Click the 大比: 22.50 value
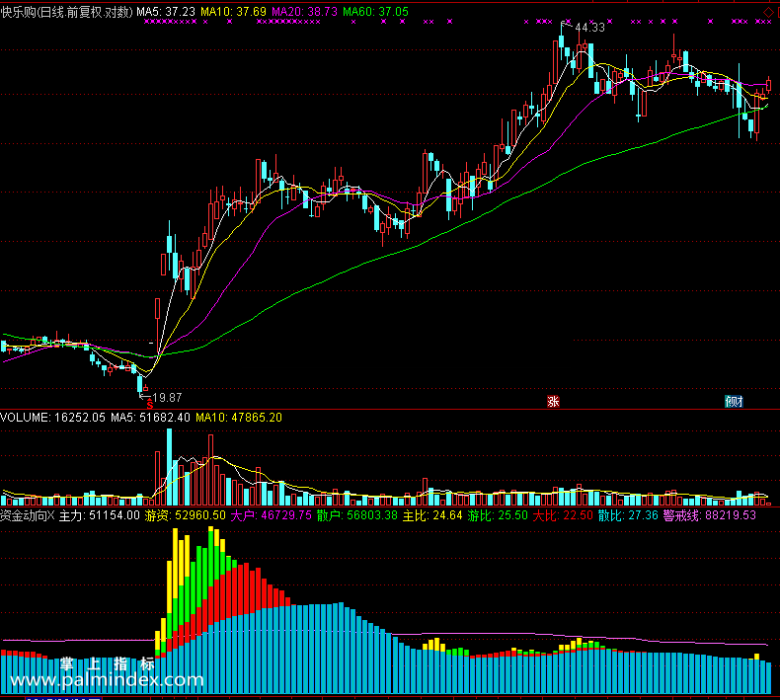The image size is (780, 700). click(563, 515)
